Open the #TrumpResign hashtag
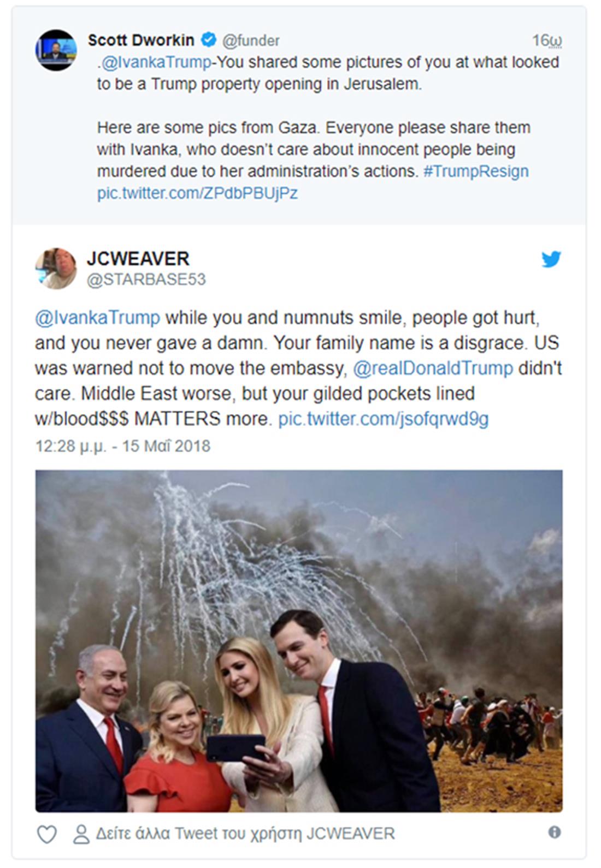Screen dimensions: 601x868 point(476,171)
